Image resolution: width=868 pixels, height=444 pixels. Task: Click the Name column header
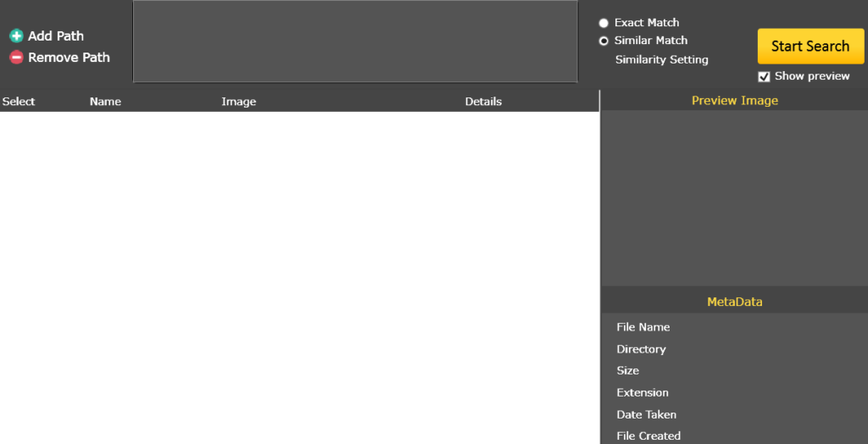coord(105,102)
